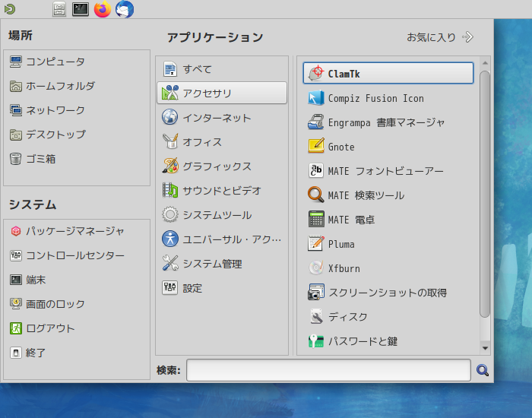Open the デスクトップ folder

[x=77, y=135]
